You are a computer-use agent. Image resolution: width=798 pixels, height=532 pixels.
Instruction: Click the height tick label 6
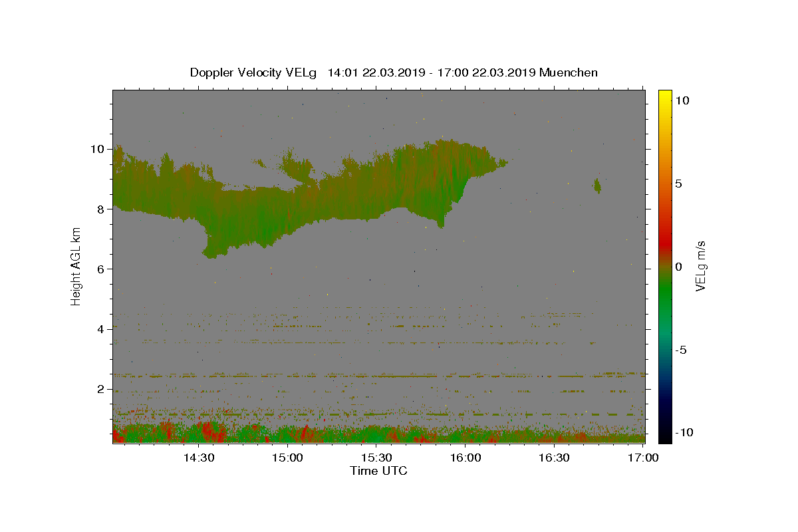pyautogui.click(x=100, y=269)
